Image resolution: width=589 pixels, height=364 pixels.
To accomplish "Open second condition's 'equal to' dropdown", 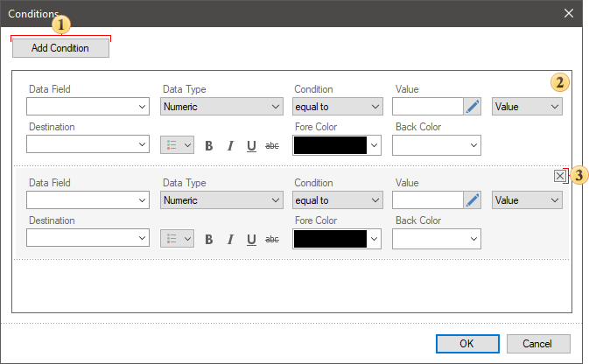I will [338, 200].
